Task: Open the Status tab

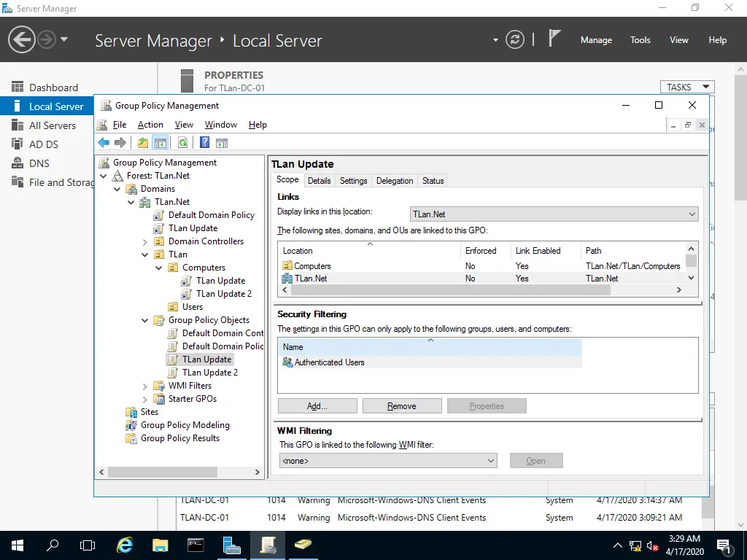Action: [433, 181]
